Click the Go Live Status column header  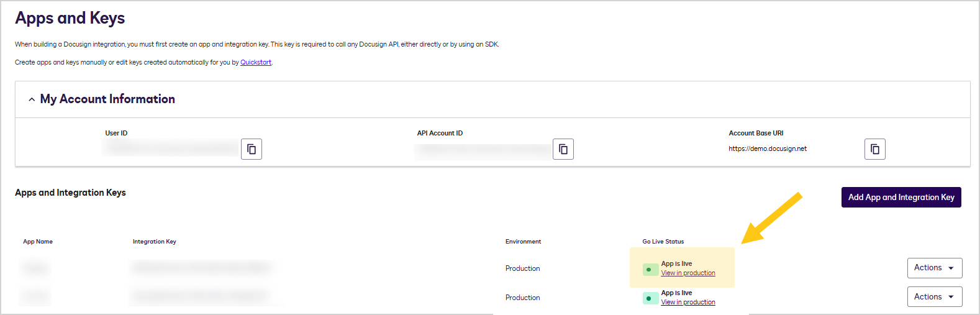coord(663,242)
